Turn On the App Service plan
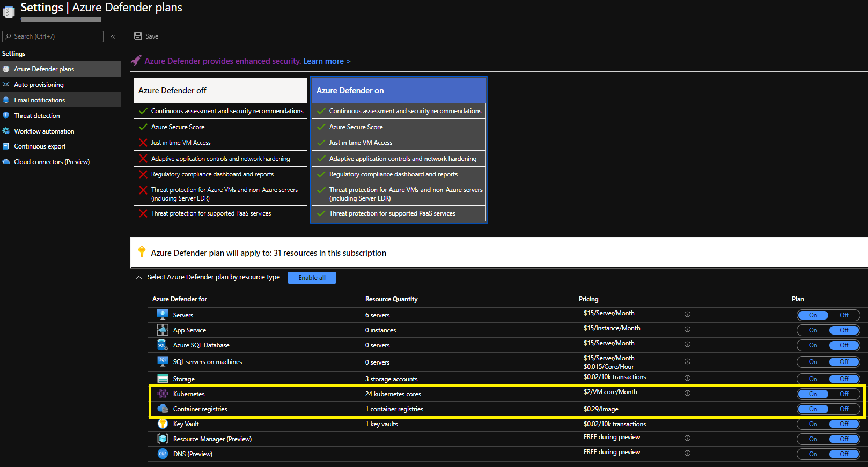Viewport: 868px width, 467px height. 813,330
